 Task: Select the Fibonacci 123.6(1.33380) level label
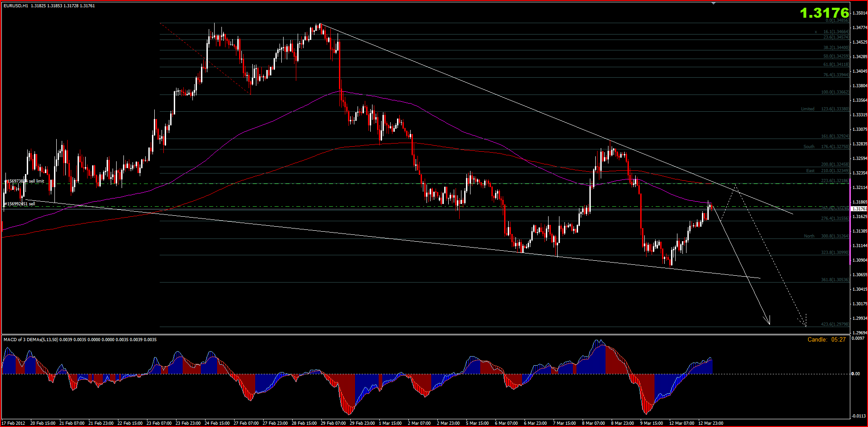(835, 109)
